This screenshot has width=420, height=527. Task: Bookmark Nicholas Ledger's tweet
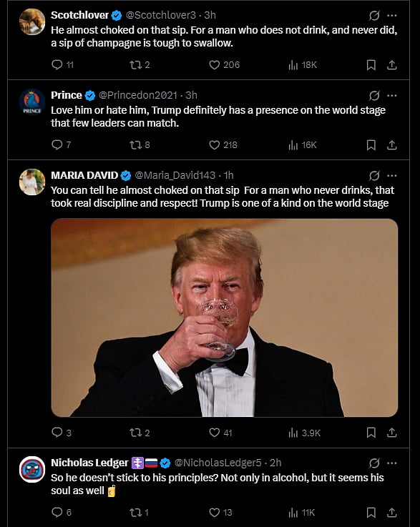(x=371, y=512)
